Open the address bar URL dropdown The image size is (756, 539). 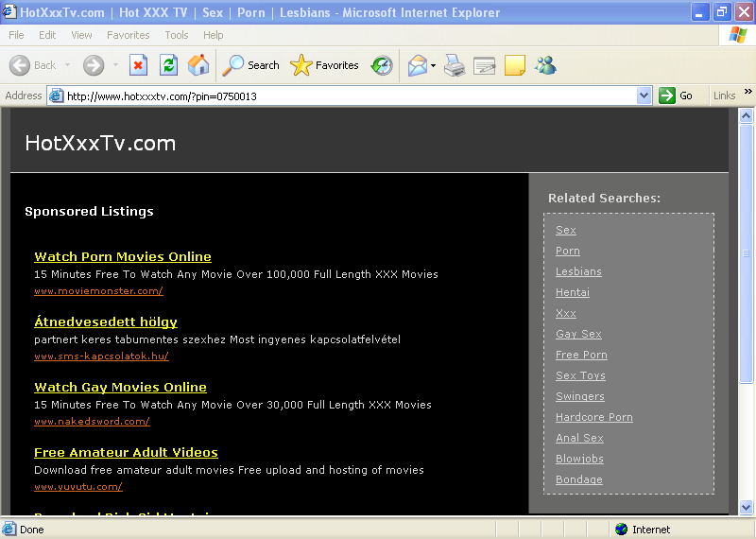(644, 96)
